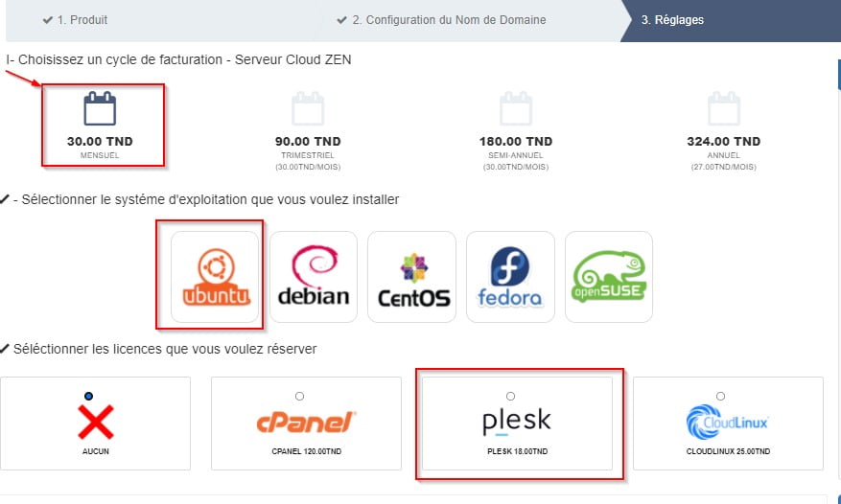Choose the Ubuntu operating system logo
841x504 pixels.
215,276
